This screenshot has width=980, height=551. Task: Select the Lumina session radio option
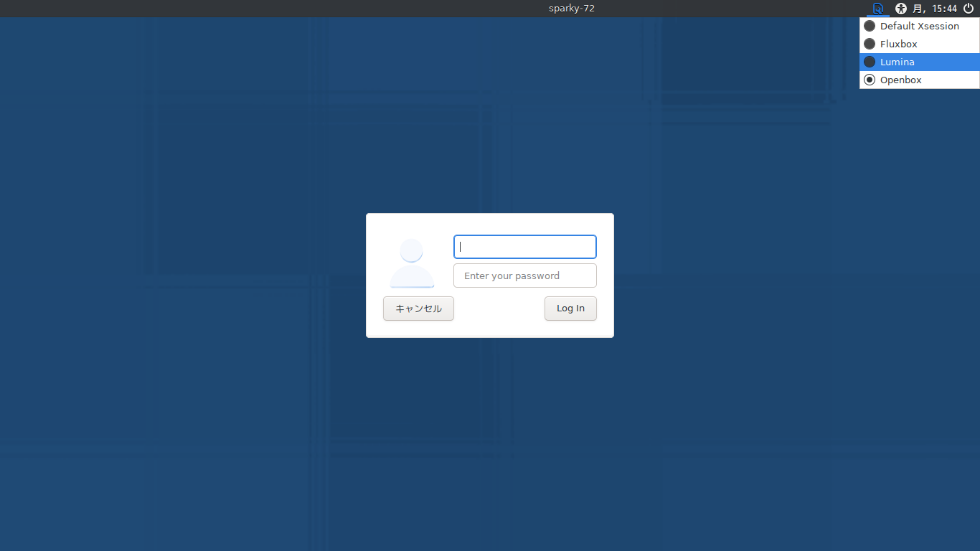(920, 62)
